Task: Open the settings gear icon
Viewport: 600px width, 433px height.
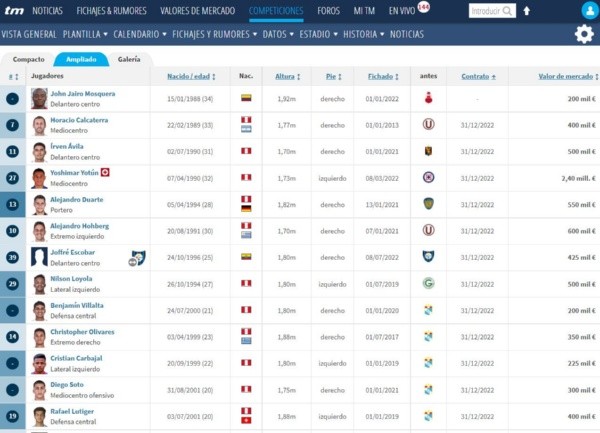Action: (584, 34)
